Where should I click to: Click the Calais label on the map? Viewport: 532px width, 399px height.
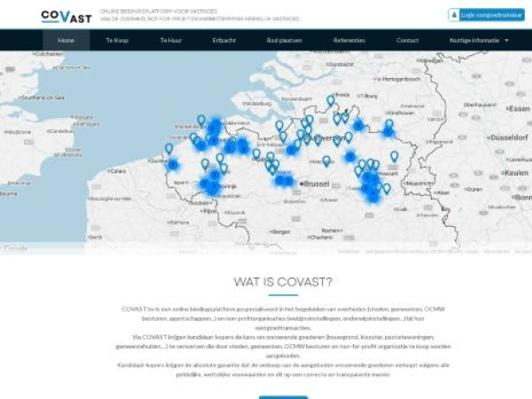118,171
